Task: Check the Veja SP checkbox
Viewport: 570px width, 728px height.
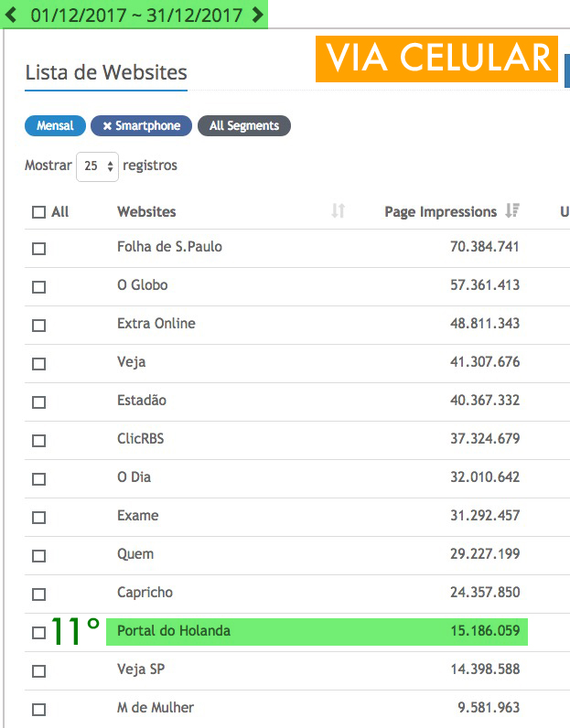Action: 38,671
